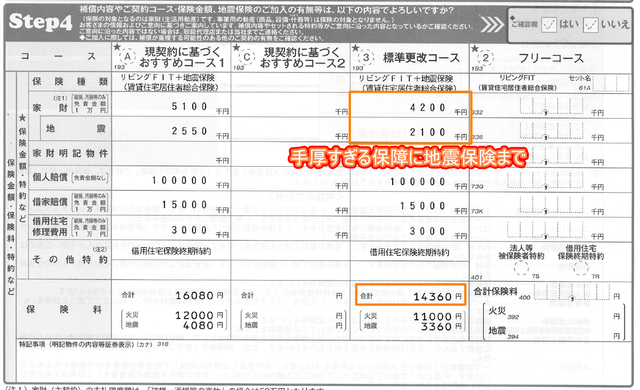
Task: Click the earthquake premium 3360
Action: coord(437,327)
